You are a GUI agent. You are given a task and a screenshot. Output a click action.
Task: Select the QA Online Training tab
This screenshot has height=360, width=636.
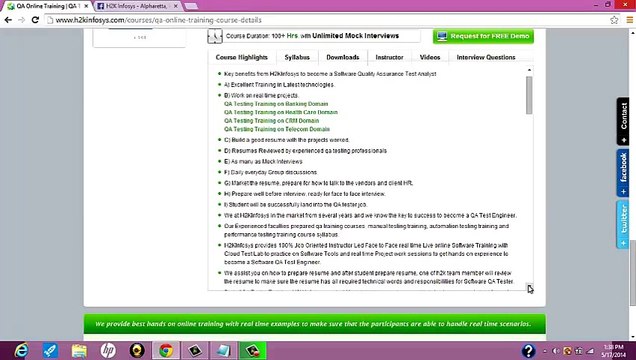point(47,6)
